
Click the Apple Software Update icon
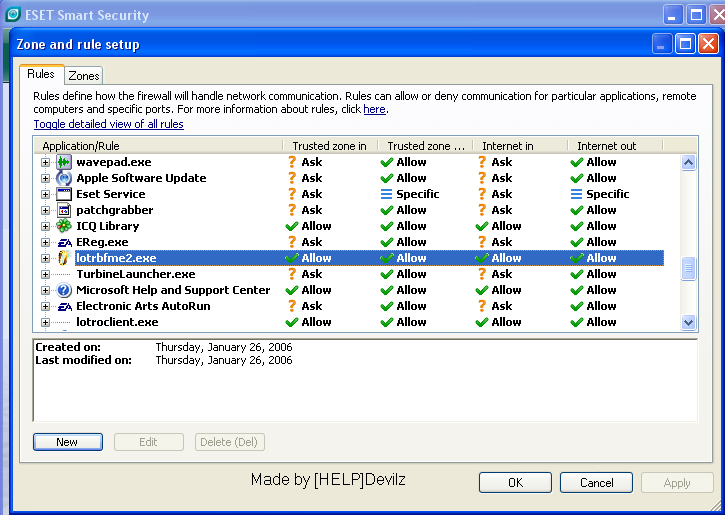64,178
